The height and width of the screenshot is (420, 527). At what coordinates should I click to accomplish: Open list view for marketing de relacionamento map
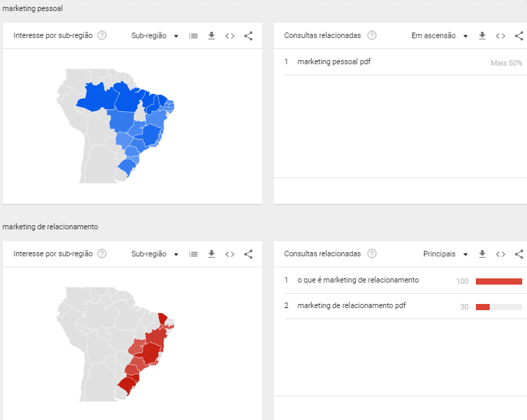(x=193, y=254)
